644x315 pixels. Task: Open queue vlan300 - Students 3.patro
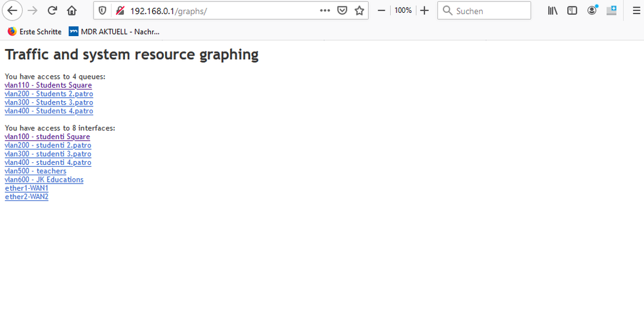pyautogui.click(x=49, y=102)
